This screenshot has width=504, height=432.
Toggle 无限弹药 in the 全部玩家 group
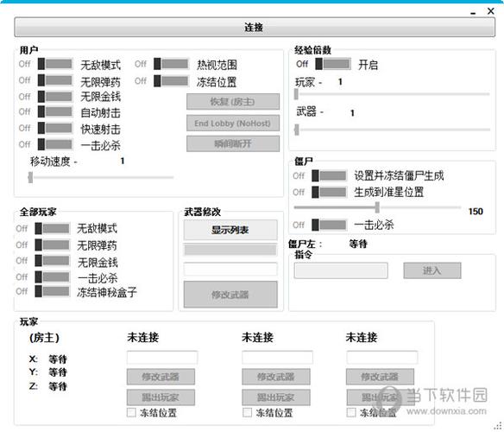coord(53,245)
